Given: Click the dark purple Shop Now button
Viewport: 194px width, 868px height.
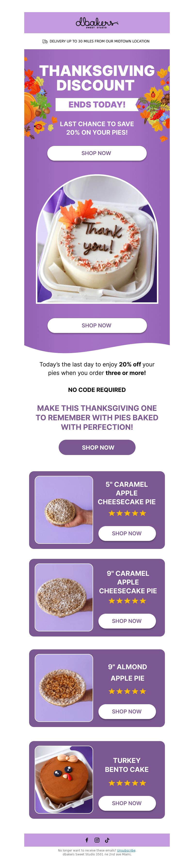Looking at the screenshot, I should pyautogui.click(x=97, y=447).
